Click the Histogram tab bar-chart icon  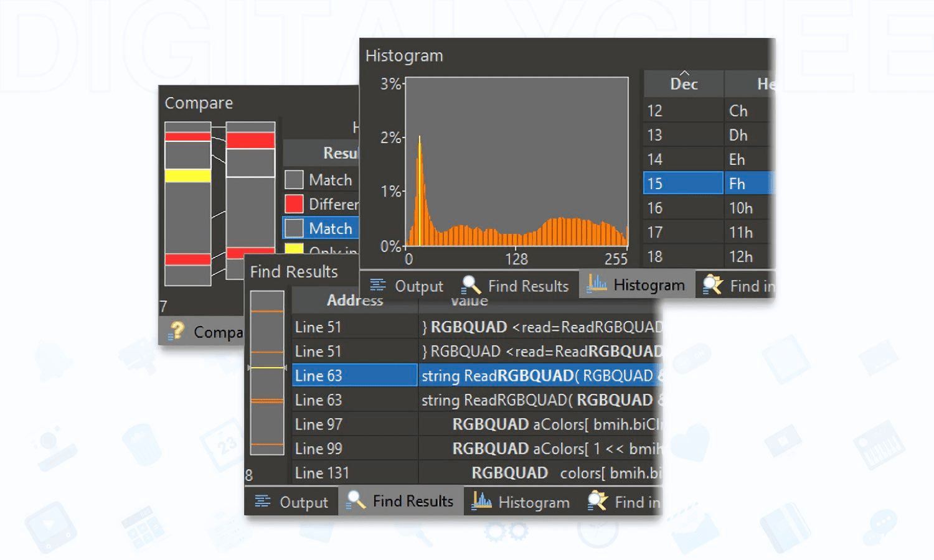click(597, 284)
